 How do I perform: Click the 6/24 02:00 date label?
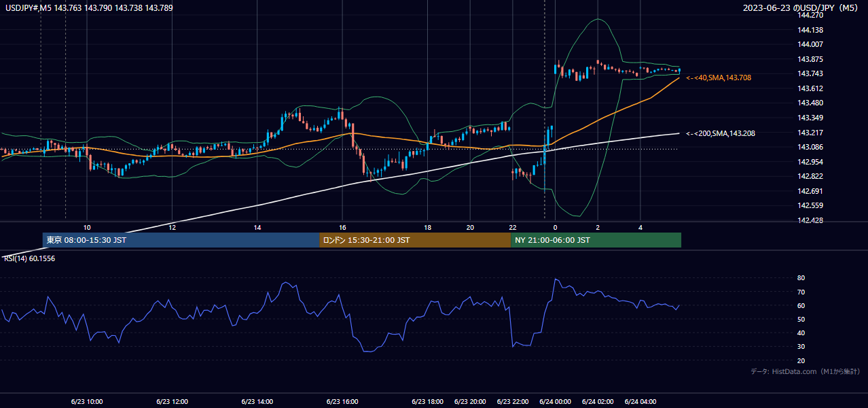coord(598,402)
